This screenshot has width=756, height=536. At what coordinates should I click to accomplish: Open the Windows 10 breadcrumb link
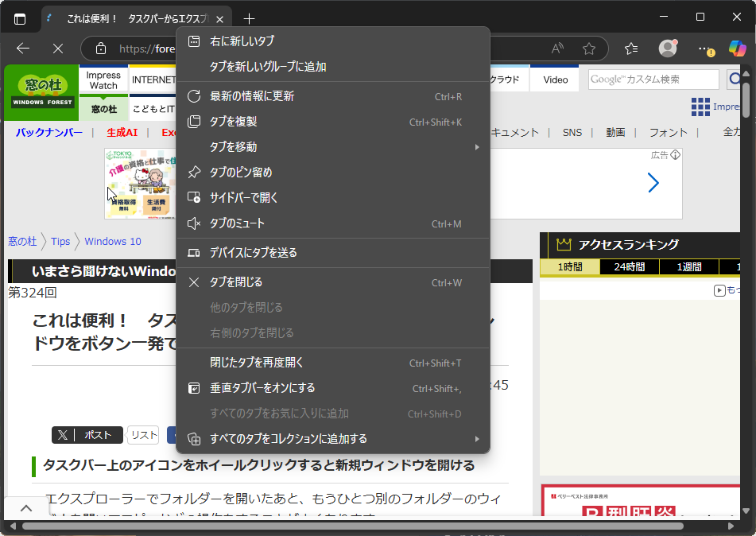[x=112, y=241]
